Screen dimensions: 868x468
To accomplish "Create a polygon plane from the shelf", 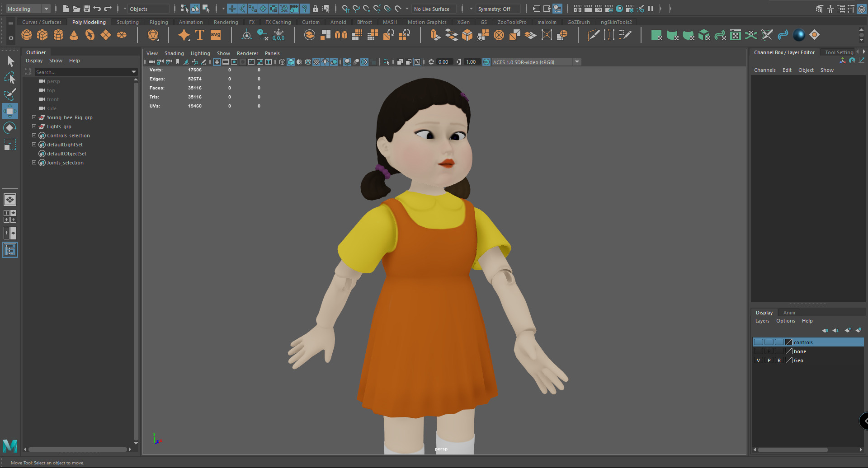I will click(106, 35).
